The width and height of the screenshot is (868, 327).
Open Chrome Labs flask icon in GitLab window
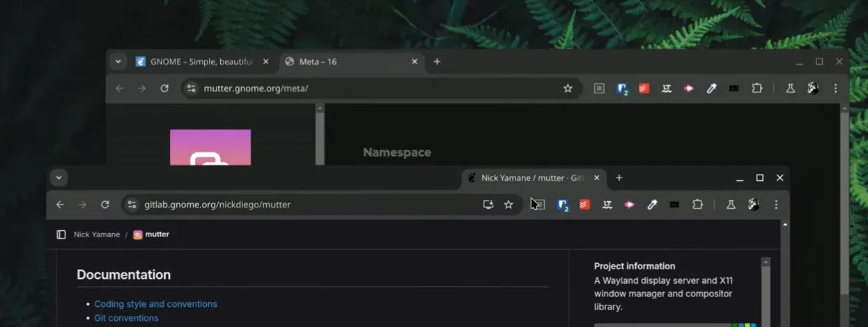[731, 205]
